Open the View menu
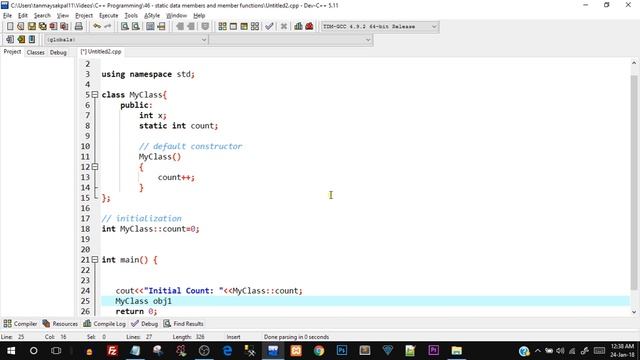The width and height of the screenshot is (640, 360). tap(62, 16)
